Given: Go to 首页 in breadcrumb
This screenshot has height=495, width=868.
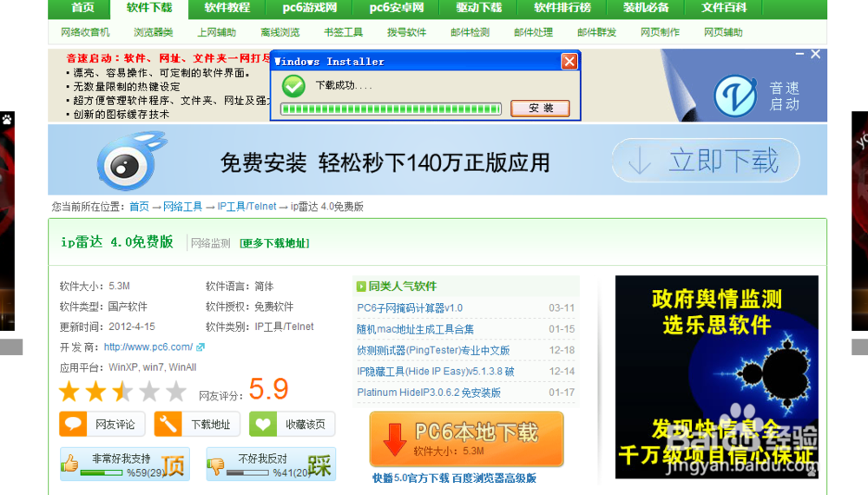Looking at the screenshot, I should (139, 207).
